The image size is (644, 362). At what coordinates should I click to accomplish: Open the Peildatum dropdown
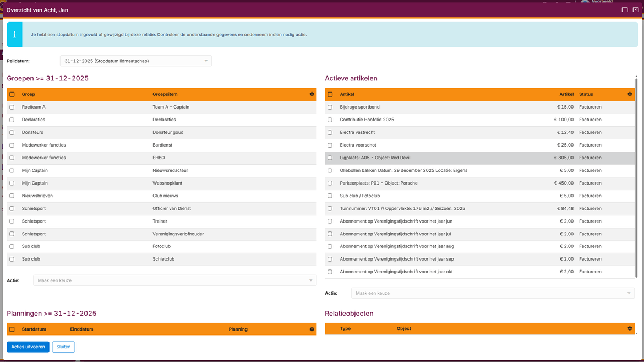(x=135, y=61)
